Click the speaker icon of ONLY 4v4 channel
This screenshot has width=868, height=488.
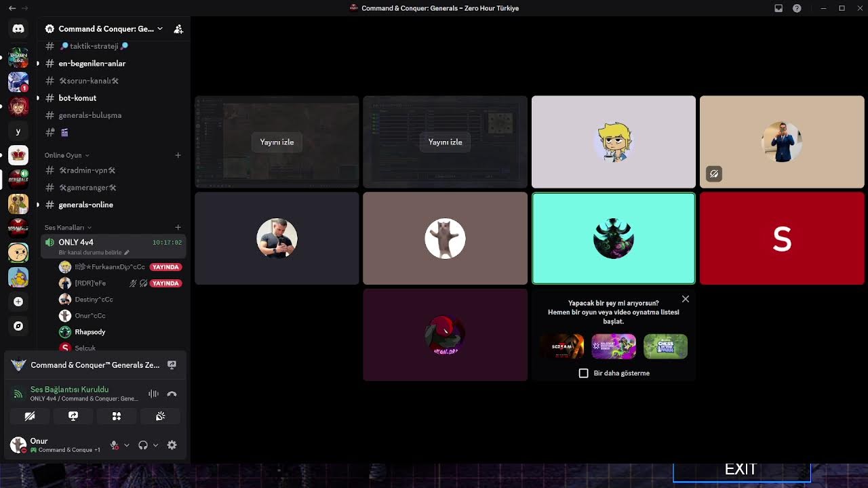(50, 242)
